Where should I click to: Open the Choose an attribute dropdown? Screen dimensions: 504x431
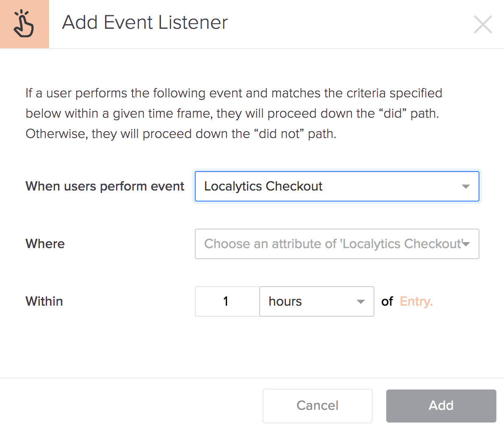click(332, 244)
